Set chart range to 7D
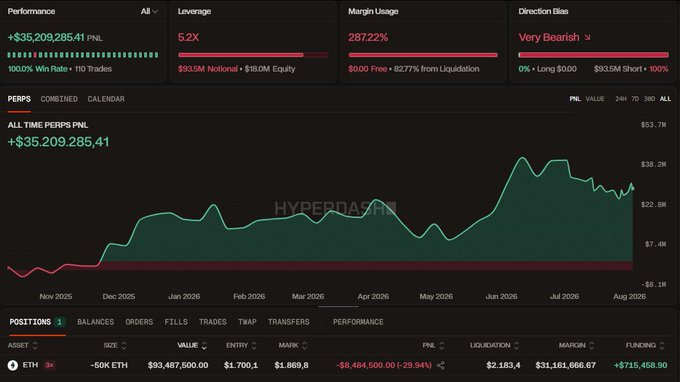This screenshot has height=382, width=680. [635, 99]
